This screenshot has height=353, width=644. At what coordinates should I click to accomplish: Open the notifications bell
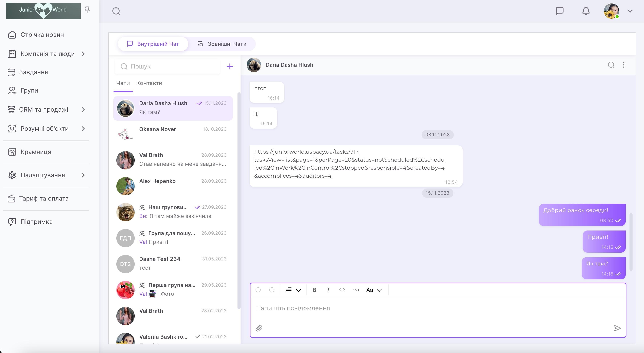point(586,11)
